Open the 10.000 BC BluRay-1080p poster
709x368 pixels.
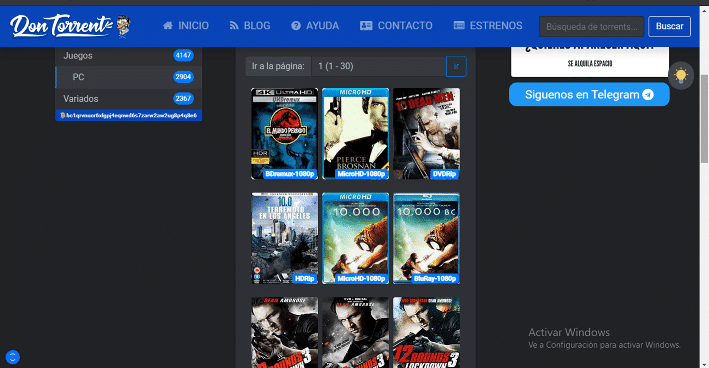coord(426,238)
